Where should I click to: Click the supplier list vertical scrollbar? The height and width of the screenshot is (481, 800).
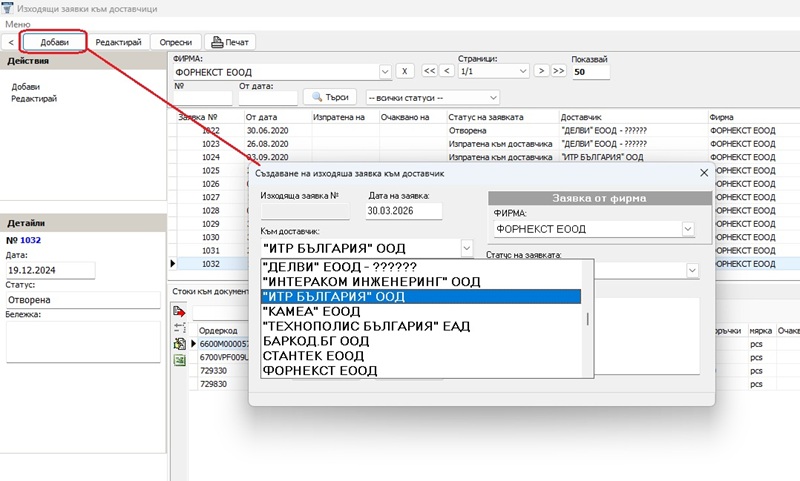(x=587, y=319)
